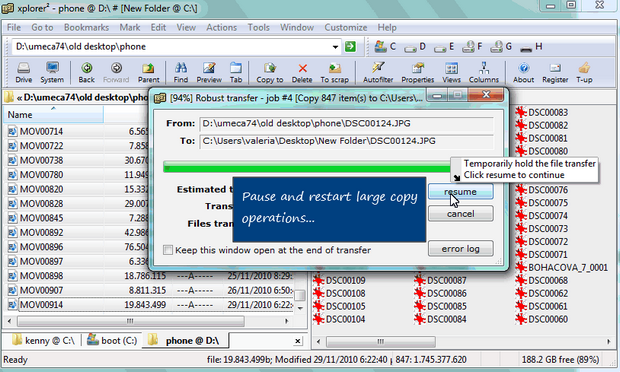Go to Parent folder icon

coord(148,72)
